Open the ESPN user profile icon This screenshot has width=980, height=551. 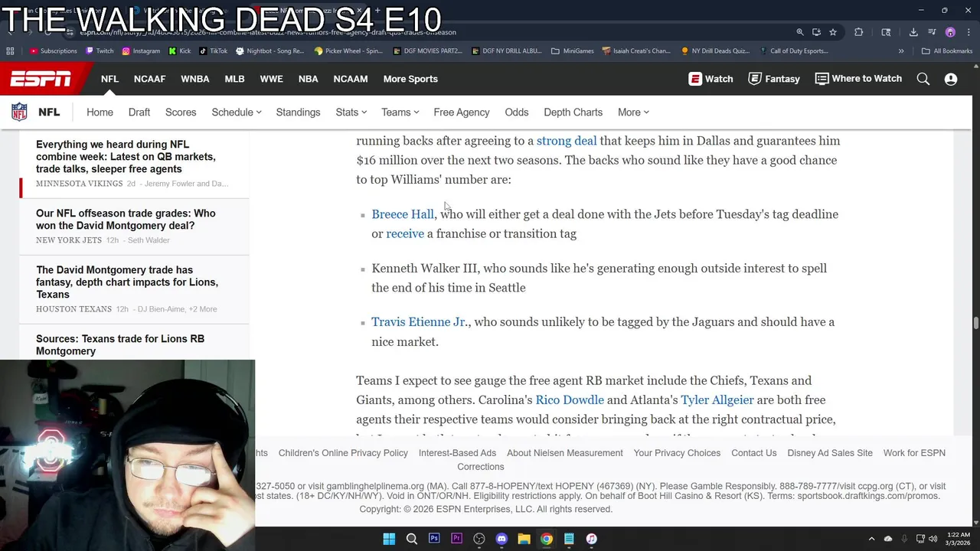tap(951, 79)
